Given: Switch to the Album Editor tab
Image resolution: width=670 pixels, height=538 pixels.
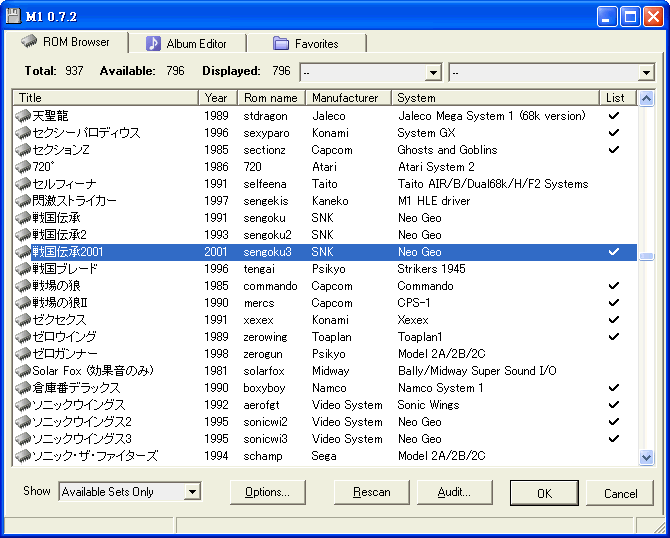Looking at the screenshot, I should point(187,44).
